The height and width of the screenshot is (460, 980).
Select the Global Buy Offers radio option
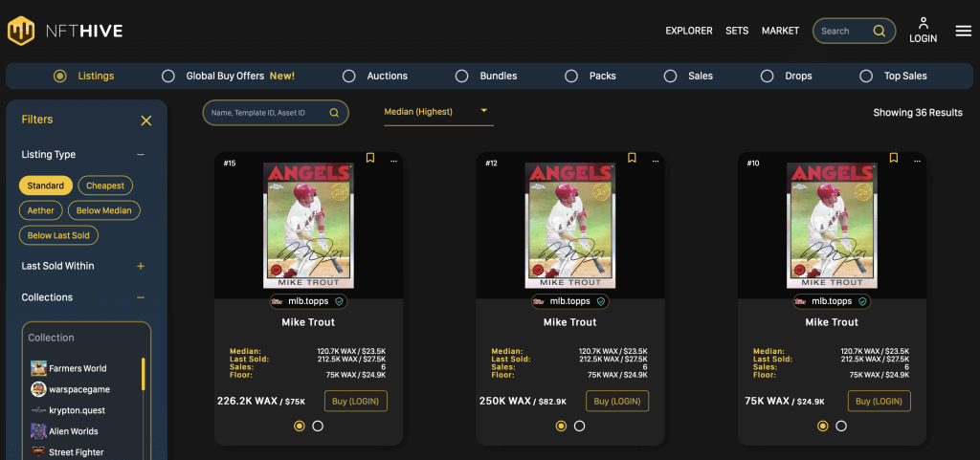tap(168, 77)
